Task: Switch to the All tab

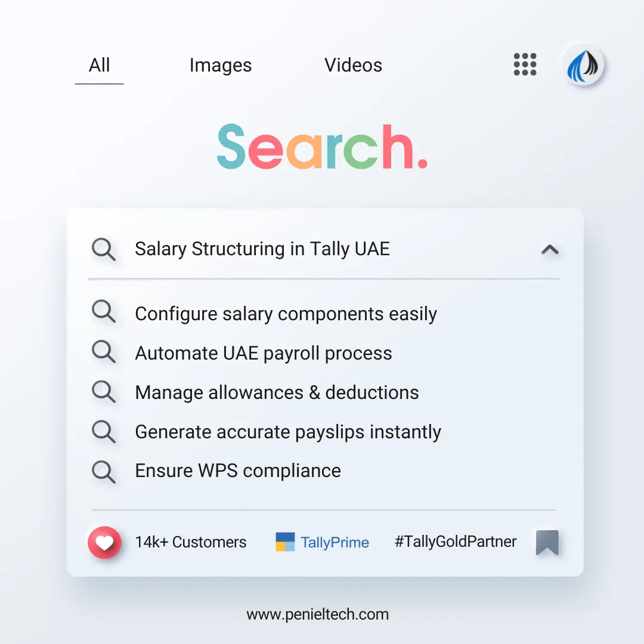Action: tap(99, 66)
